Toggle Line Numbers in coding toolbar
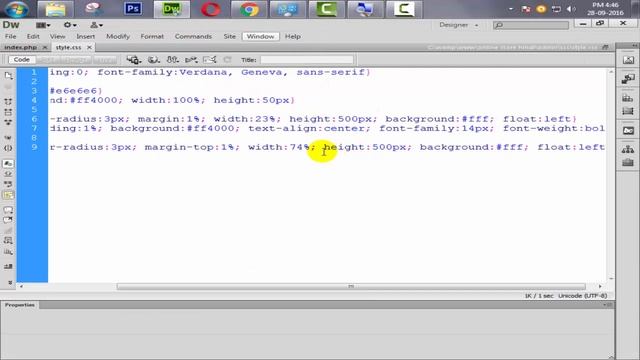The width and height of the screenshot is (640, 360). click(8, 164)
